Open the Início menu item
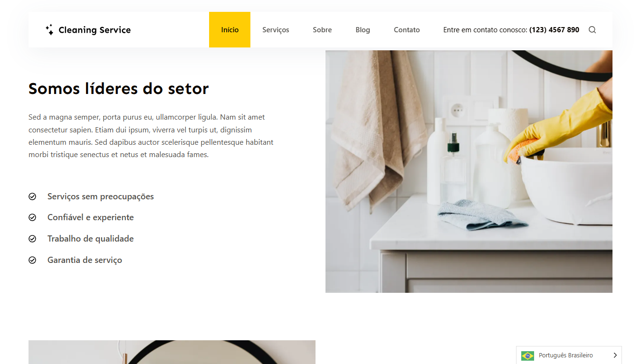The image size is (641, 364). coord(230,30)
